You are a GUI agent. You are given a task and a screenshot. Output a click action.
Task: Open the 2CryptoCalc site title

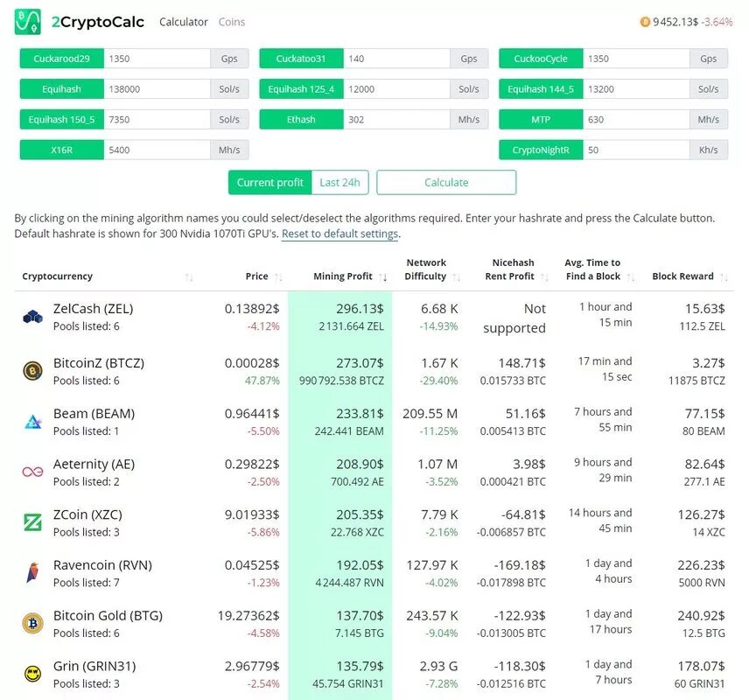(x=98, y=22)
